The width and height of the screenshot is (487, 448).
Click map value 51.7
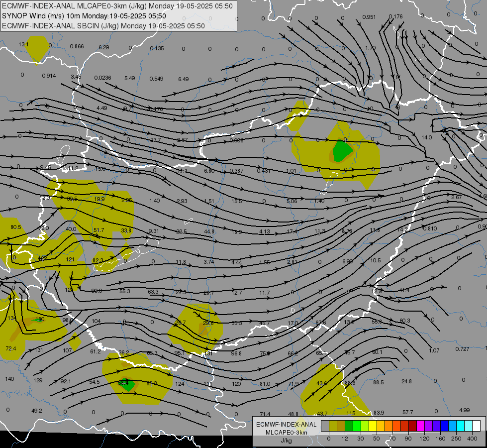click(x=99, y=230)
